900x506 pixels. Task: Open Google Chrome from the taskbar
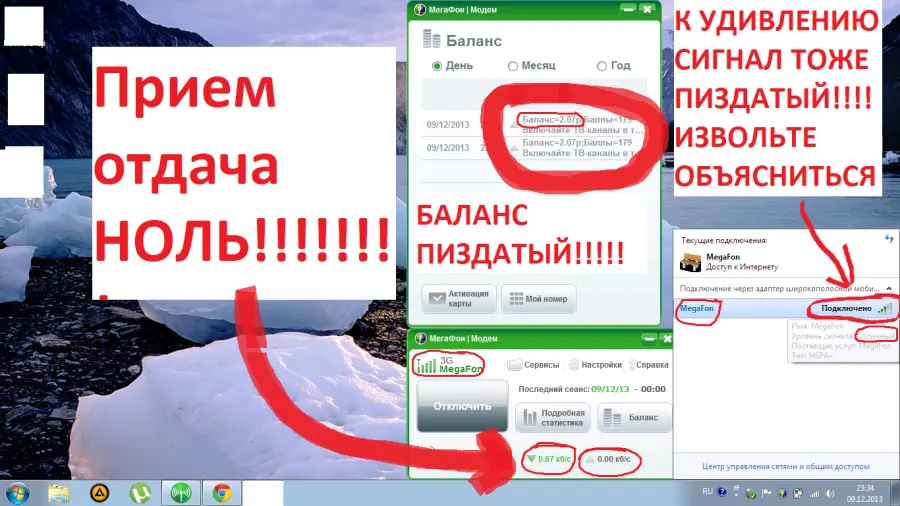tap(222, 493)
